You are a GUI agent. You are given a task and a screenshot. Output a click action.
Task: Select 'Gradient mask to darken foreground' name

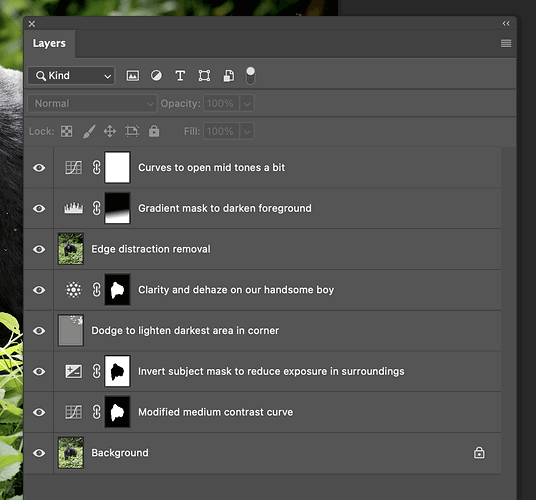225,208
